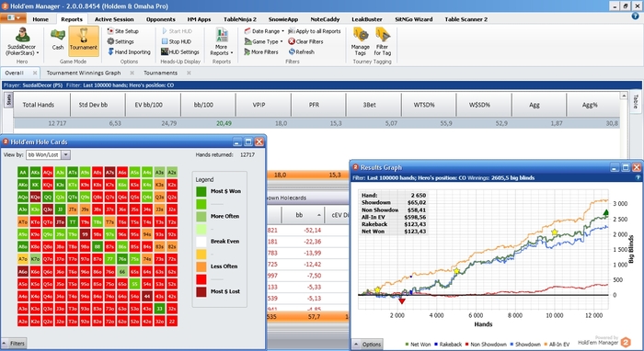Open the Opponents ribbon tab

click(161, 19)
